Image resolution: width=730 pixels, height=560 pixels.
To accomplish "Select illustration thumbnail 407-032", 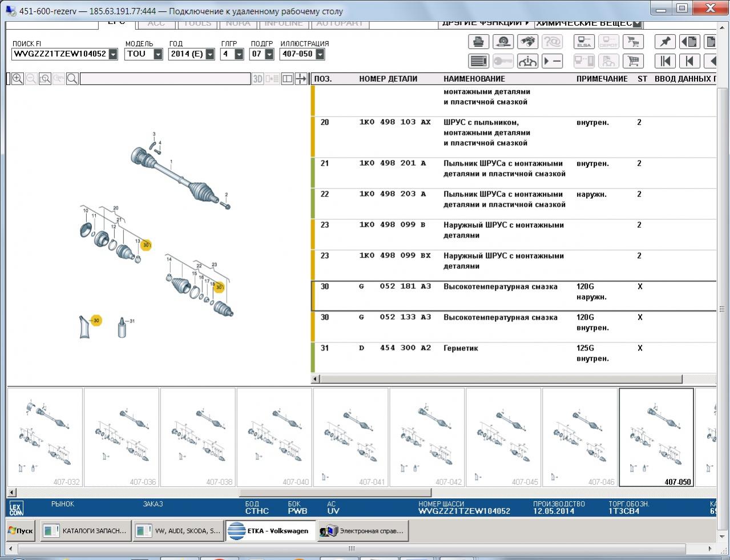I will pos(45,437).
